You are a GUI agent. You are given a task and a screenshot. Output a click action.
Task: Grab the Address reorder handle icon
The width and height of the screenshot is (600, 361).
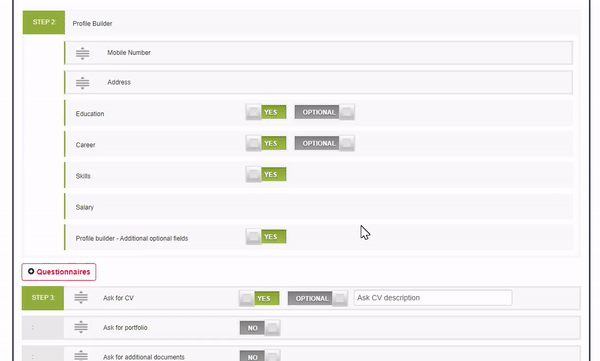(82, 83)
